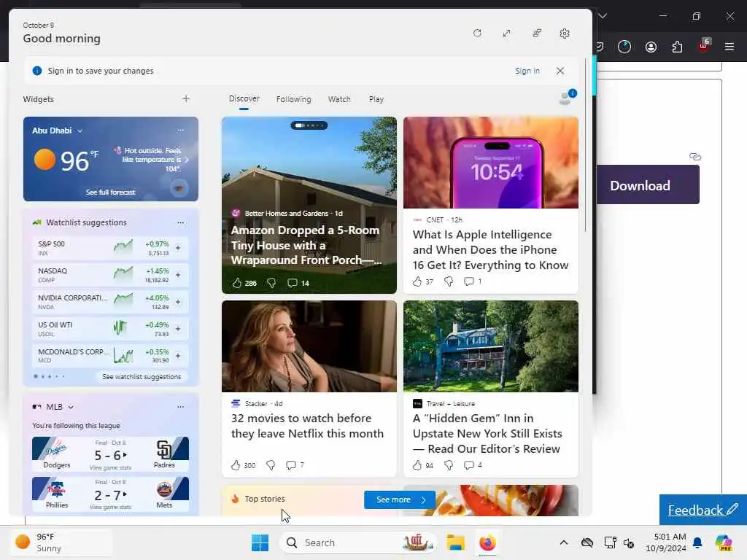Screen dimensions: 747x560
Task: Switch to the Discover tab
Action: [x=244, y=98]
